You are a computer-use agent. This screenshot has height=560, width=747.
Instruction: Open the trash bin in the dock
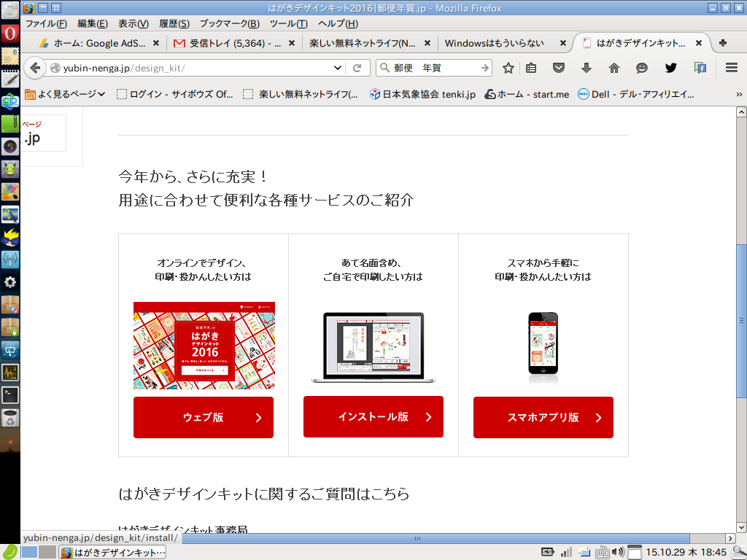point(10,418)
